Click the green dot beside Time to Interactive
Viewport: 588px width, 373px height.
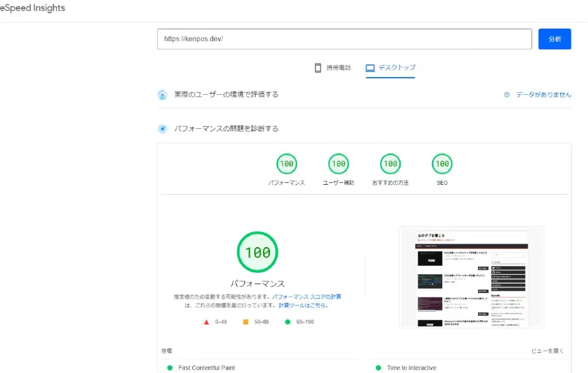coord(378,368)
